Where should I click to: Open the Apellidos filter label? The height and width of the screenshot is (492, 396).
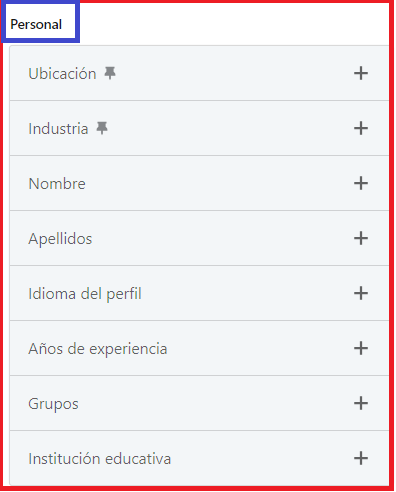[x=60, y=239]
